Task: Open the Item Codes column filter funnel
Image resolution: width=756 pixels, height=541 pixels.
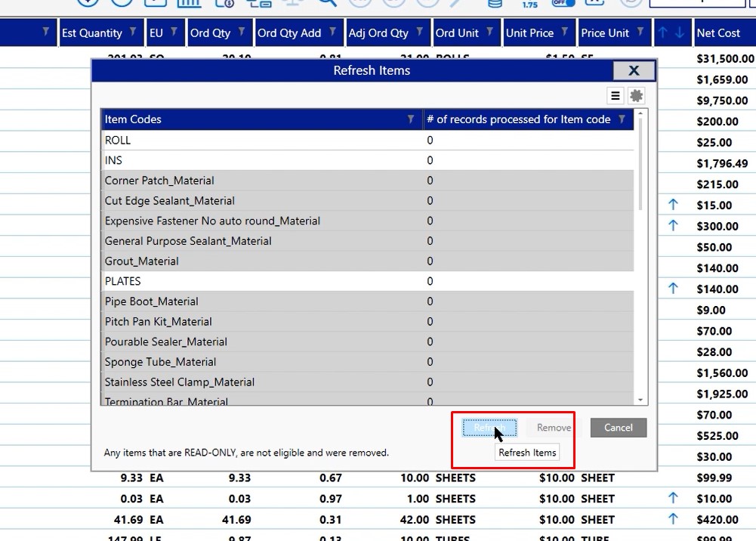Action: [x=411, y=119]
